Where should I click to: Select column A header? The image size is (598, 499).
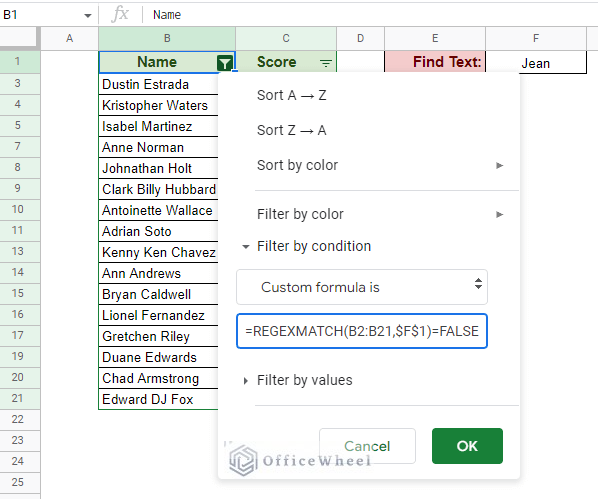[x=69, y=38]
